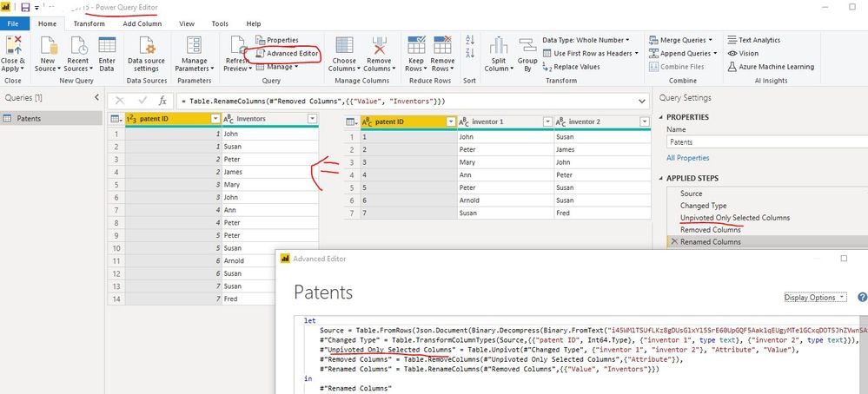Collapse the PROPERTIES section
The image size is (868, 394).
click(x=661, y=117)
